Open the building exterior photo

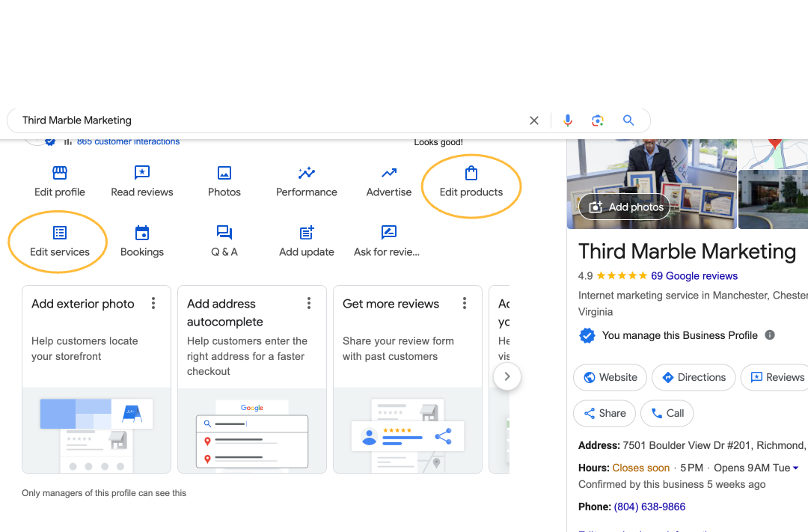coord(773,200)
